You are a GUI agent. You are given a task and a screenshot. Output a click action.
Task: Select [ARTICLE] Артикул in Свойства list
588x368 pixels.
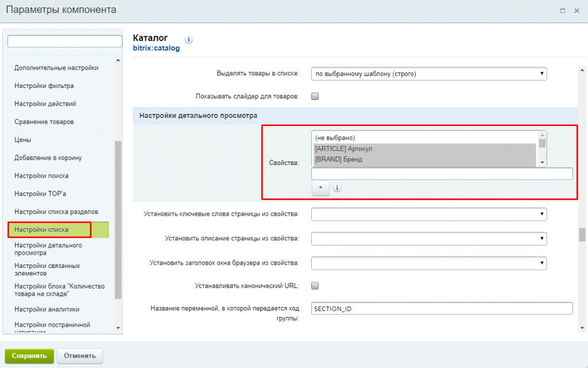pyautogui.click(x=425, y=149)
